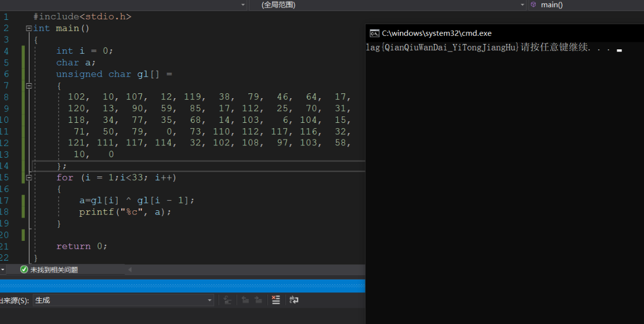The image size is (644, 324).
Task: Click the unsigned char gl[] = line
Action: 114,74
